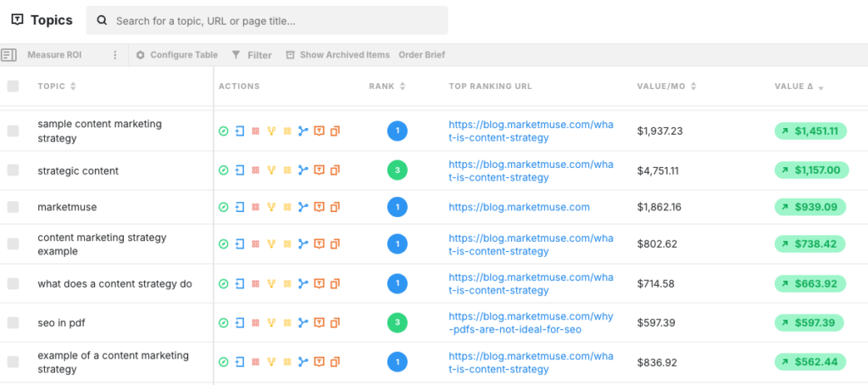This screenshot has width=868, height=385.
Task: Open blue branch Connect icon for 'content marketing strategy example'
Action: (303, 243)
